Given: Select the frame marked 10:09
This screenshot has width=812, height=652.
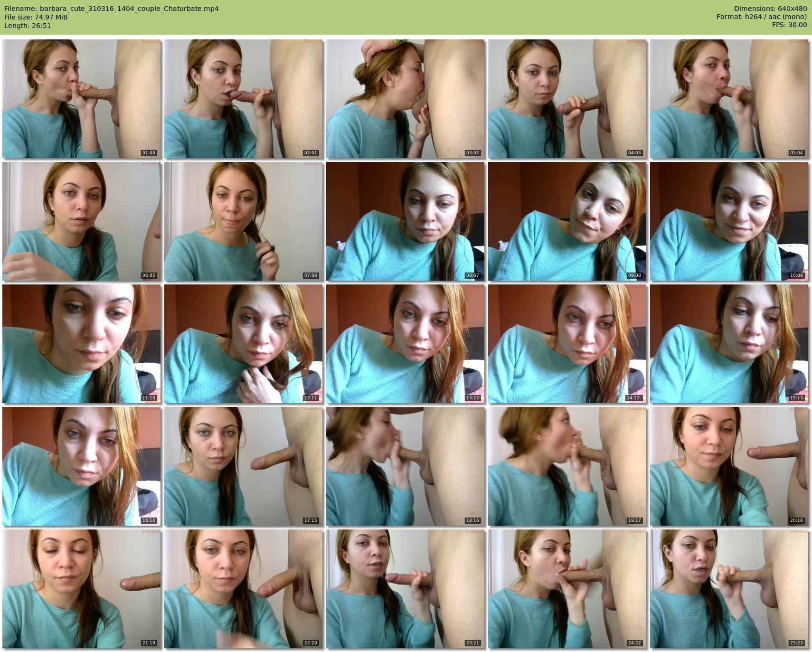Looking at the screenshot, I should [x=729, y=221].
